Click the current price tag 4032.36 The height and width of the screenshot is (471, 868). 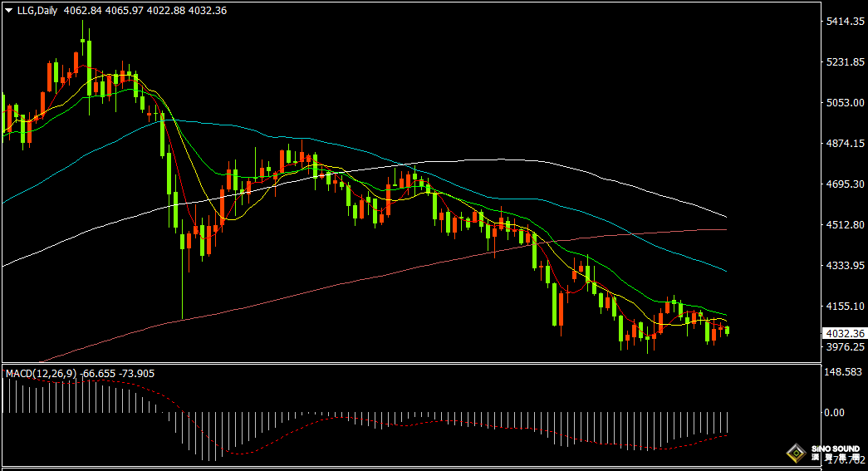(x=845, y=334)
